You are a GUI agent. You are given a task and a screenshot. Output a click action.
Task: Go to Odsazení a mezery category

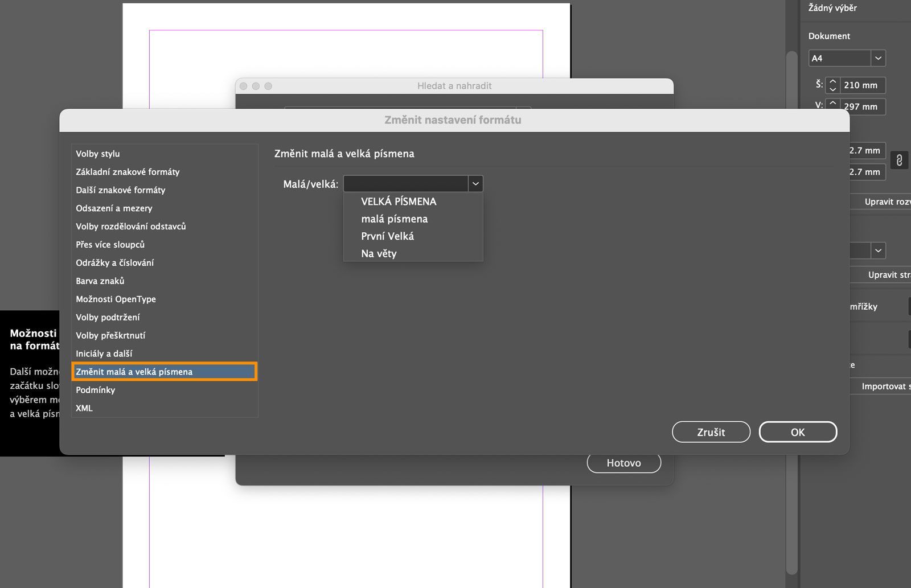tap(165, 208)
